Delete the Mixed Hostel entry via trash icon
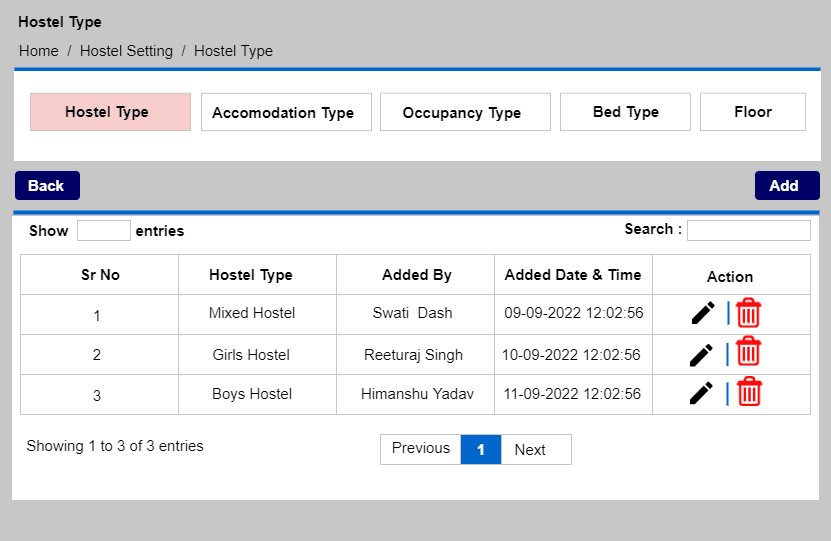This screenshot has height=541, width=831. click(748, 313)
